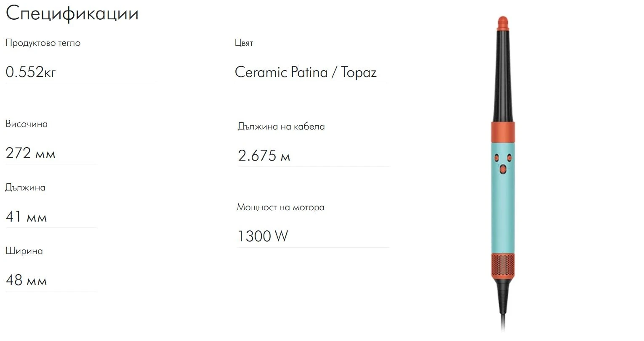Click the Дължина label
This screenshot has width=644, height=341.
point(25,188)
